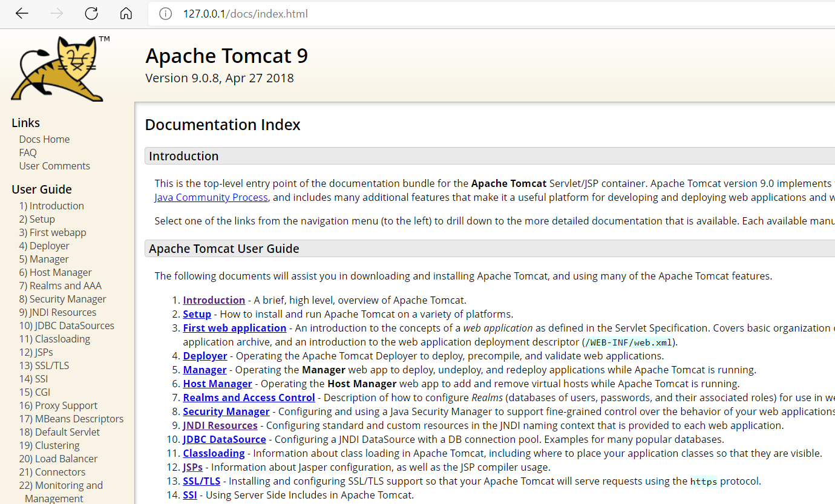
Task: Open the JSPs link in user guide list
Action: [193, 467]
